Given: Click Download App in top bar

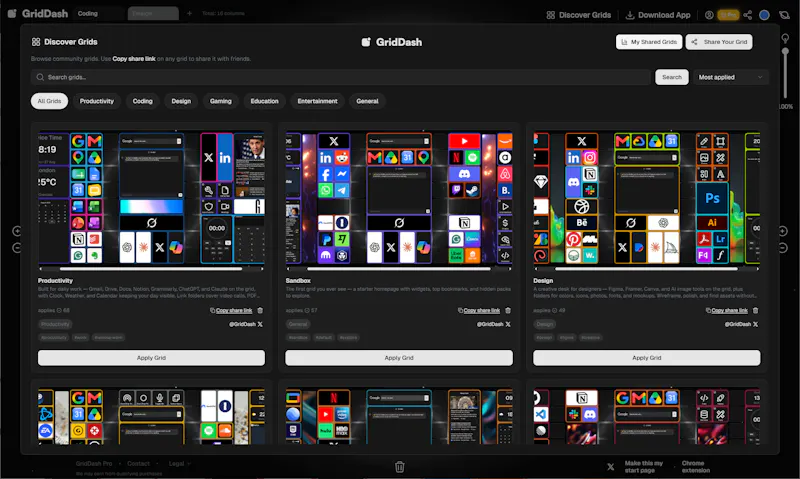Looking at the screenshot, I should pyautogui.click(x=658, y=15).
